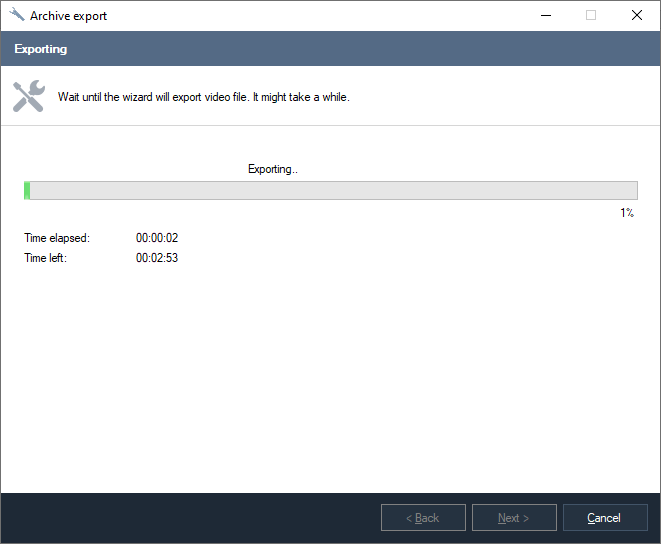Close the Archive export window
The height and width of the screenshot is (544, 661).
(637, 15)
